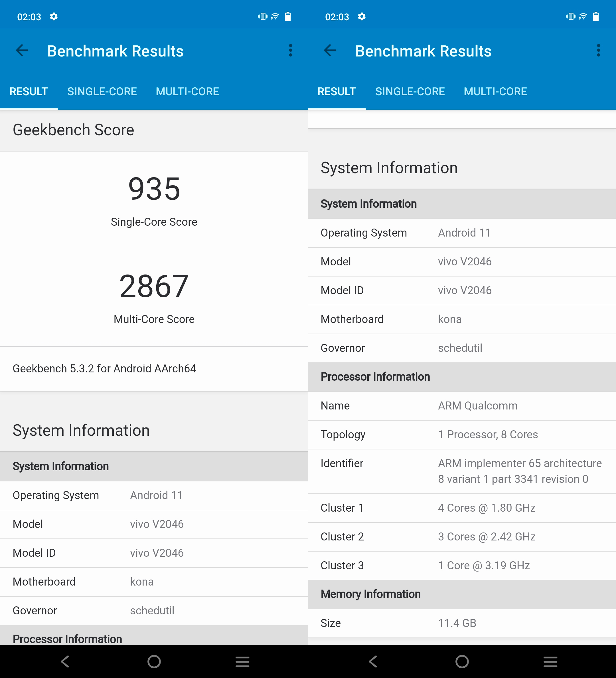This screenshot has width=616, height=678.
Task: Tap battery icon in right status bar
Action: point(596,17)
